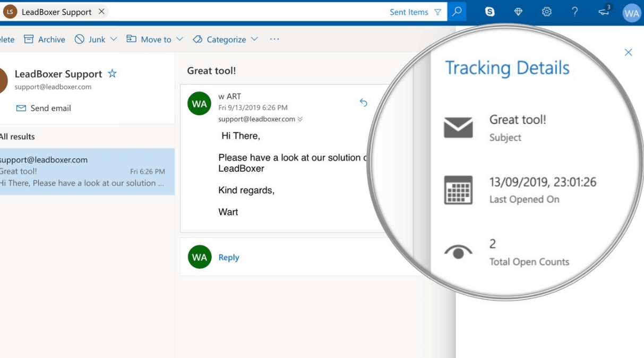Click the LeadBoxer Support contact name
Viewport: 644px width, 358px height.
(58, 74)
